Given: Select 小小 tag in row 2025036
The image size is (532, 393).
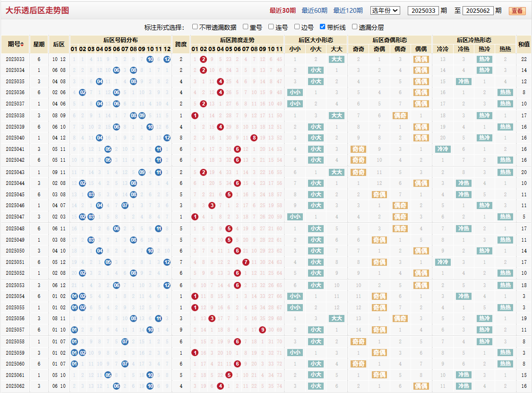Looking at the screenshot, I should click(295, 92).
